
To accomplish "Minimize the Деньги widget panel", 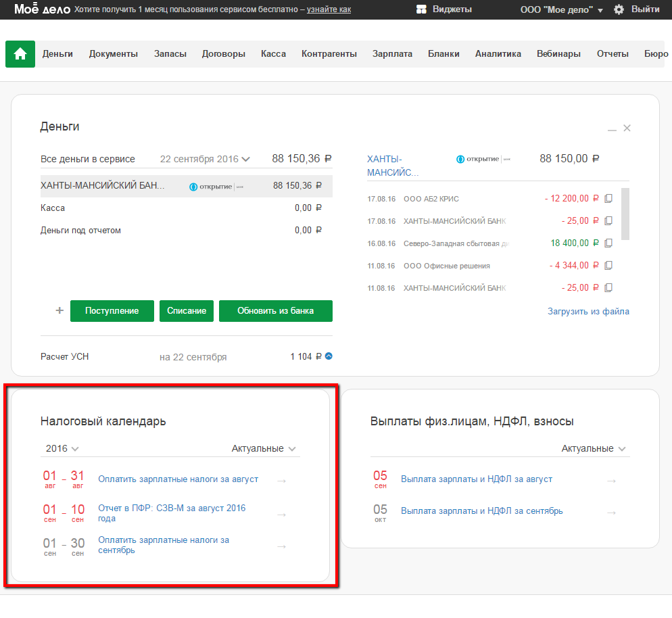I will (612, 128).
